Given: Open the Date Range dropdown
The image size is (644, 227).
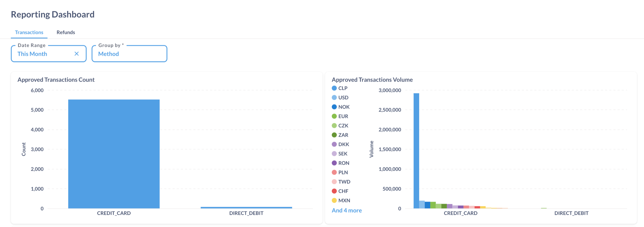Looking at the screenshot, I should 44,54.
